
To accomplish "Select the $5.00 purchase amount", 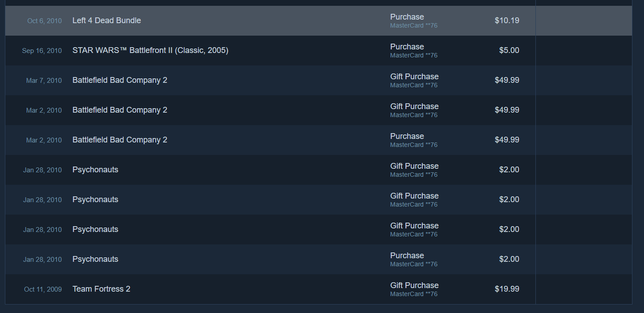I will (509, 50).
